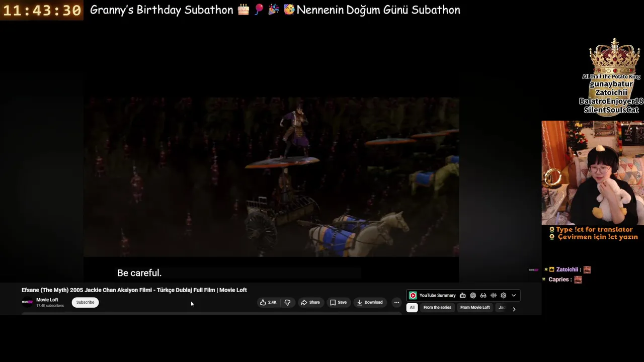The image size is (644, 362).
Task: Download the video
Action: [x=370, y=302]
